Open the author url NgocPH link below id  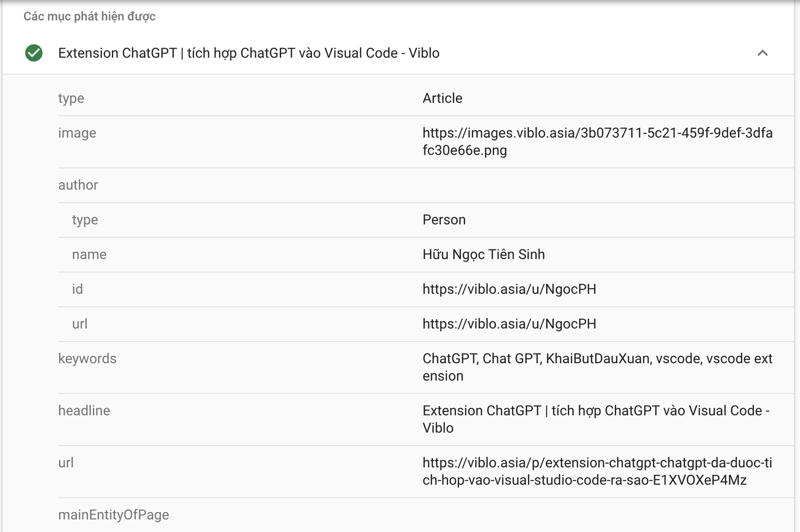pyautogui.click(x=509, y=324)
